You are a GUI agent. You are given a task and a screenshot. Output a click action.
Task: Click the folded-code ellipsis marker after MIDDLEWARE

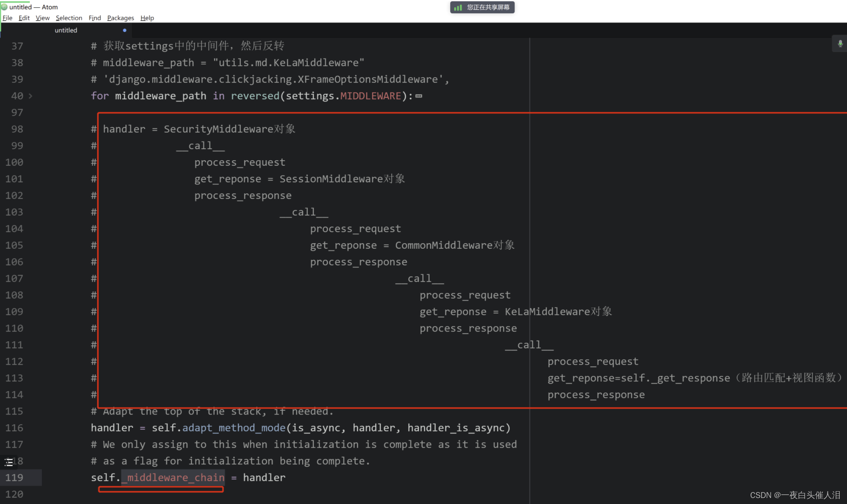(x=419, y=96)
